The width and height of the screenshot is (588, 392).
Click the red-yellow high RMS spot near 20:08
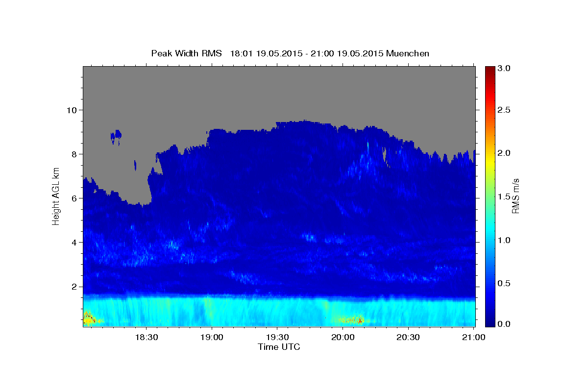[361, 320]
